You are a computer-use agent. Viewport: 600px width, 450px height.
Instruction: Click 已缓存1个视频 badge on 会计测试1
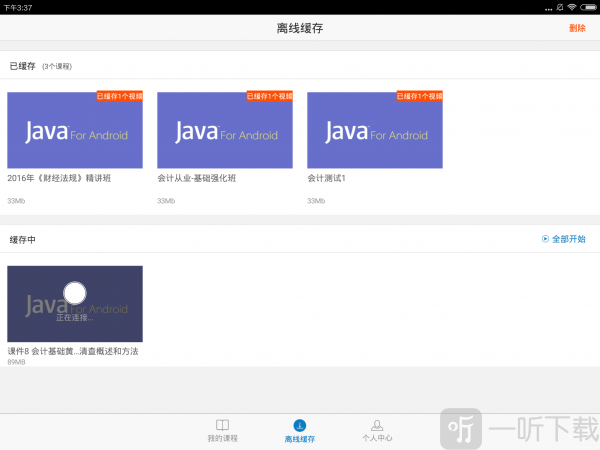click(x=419, y=96)
